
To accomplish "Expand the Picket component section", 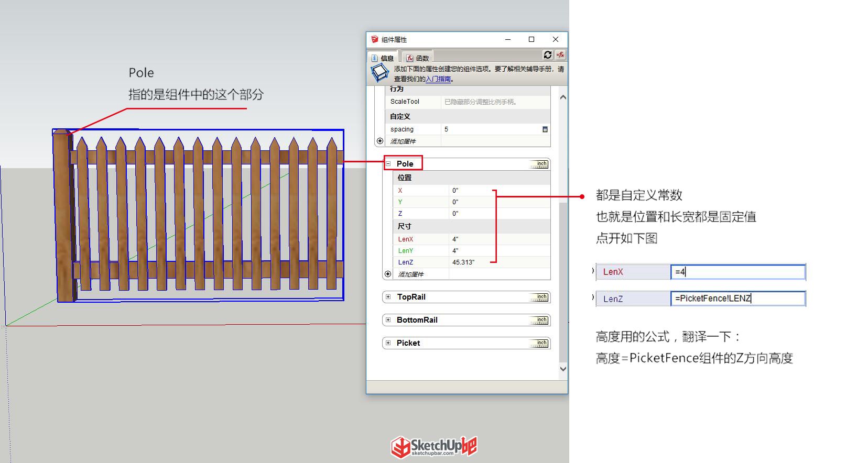I will (x=388, y=343).
